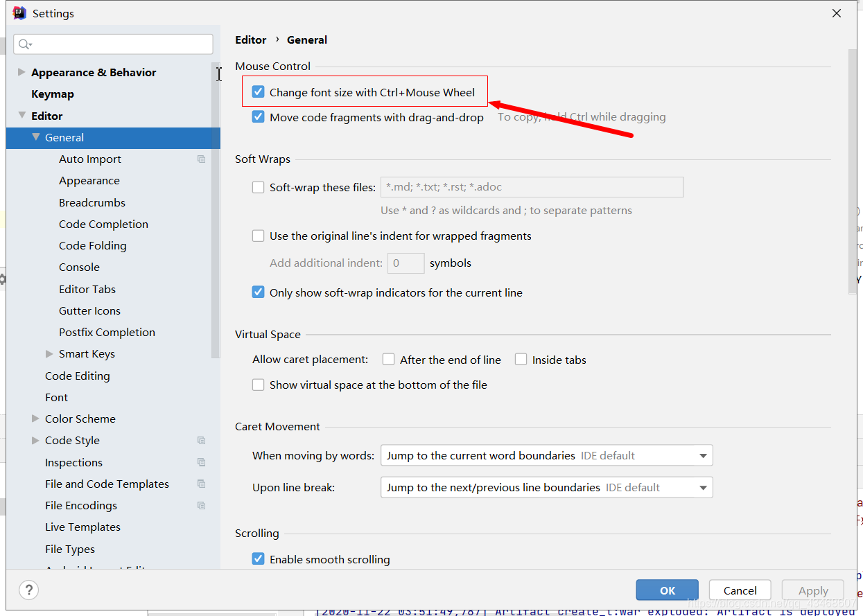Collapse the General subtree arrow
The height and width of the screenshot is (616, 863).
coord(35,137)
